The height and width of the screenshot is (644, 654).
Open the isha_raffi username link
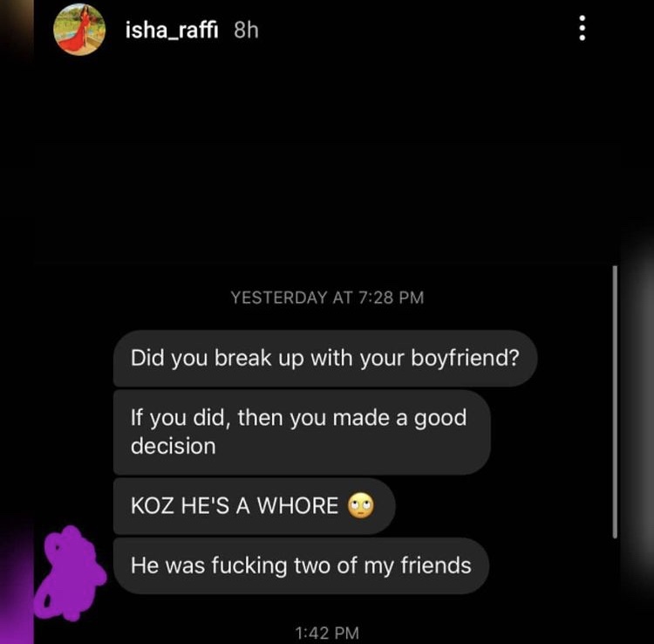[x=172, y=30]
